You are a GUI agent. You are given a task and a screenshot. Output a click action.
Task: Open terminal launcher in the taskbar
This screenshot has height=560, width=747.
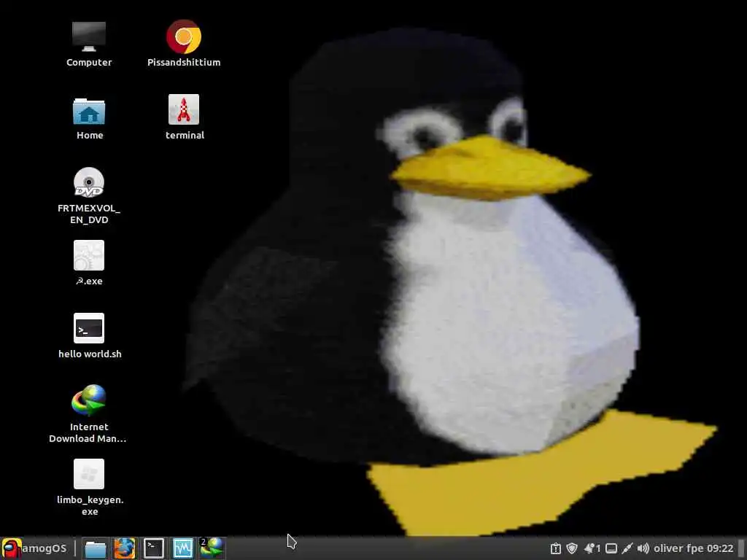pyautogui.click(x=154, y=548)
